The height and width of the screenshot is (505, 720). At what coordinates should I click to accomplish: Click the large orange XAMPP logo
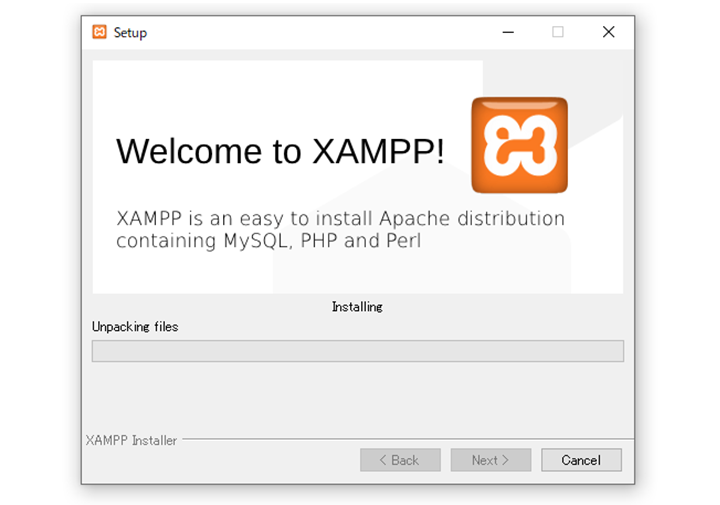(519, 145)
